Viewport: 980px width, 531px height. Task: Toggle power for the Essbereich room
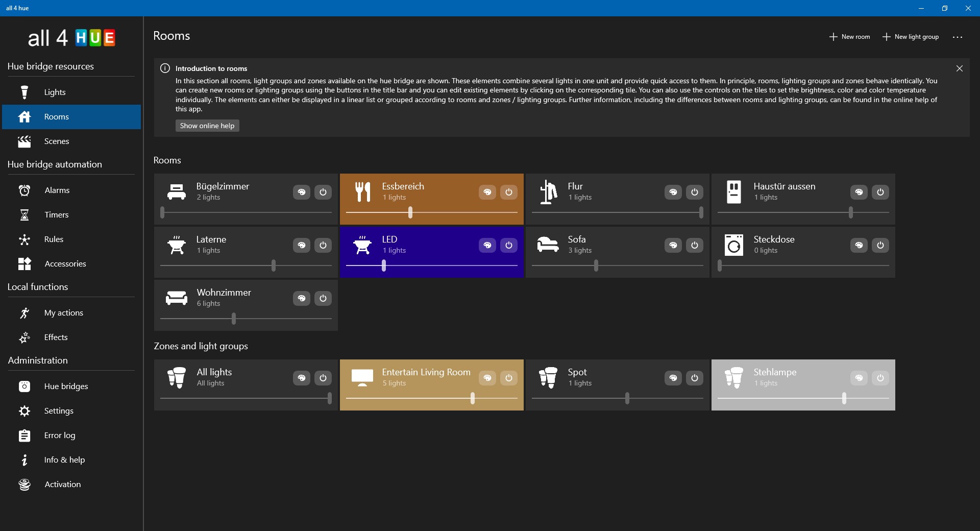point(508,192)
